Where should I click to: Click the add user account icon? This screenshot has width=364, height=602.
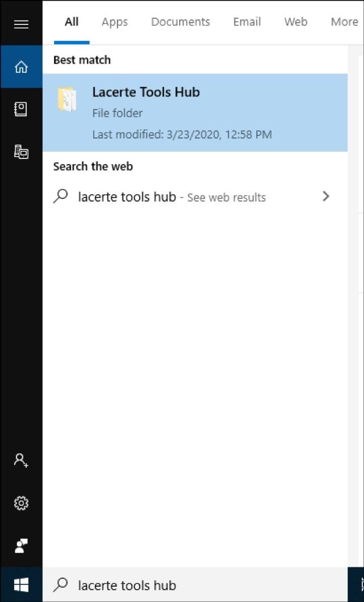(21, 460)
